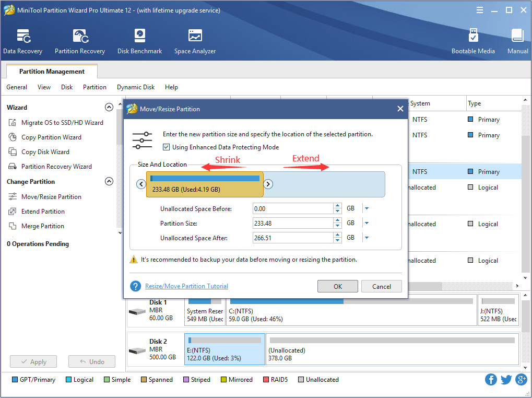This screenshot has height=398, width=532.
Task: Open the Resize/Move Partition Tutorial link
Action: pyautogui.click(x=186, y=286)
